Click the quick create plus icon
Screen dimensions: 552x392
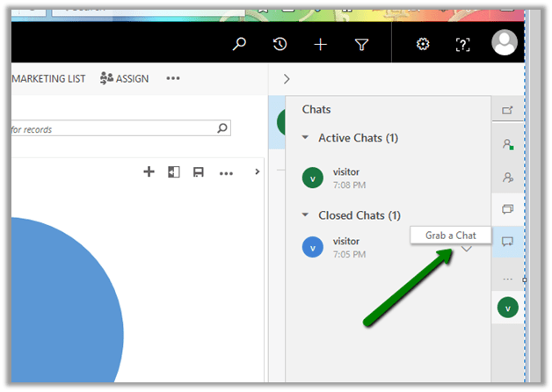[320, 45]
